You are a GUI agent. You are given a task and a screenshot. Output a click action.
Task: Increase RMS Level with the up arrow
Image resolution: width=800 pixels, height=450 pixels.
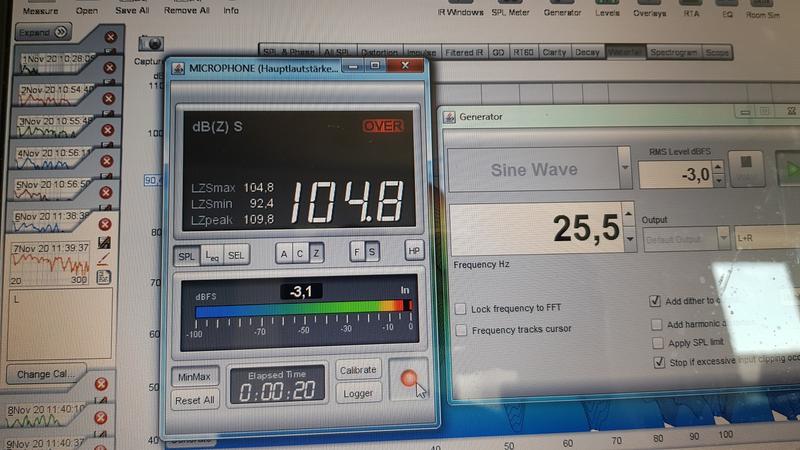pos(718,166)
